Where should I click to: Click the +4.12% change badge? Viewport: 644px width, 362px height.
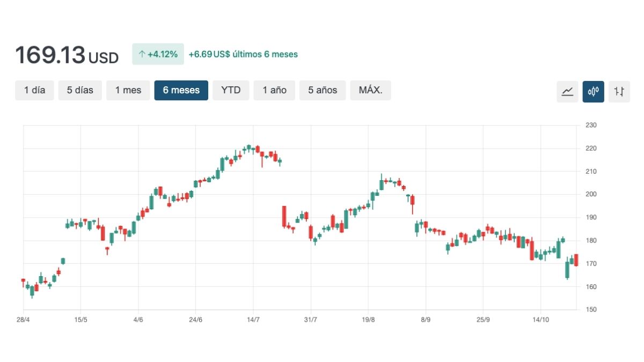pyautogui.click(x=158, y=54)
